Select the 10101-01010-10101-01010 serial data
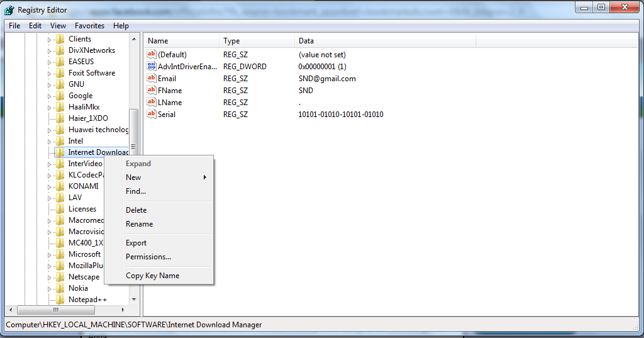The width and height of the screenshot is (644, 338). coord(340,115)
